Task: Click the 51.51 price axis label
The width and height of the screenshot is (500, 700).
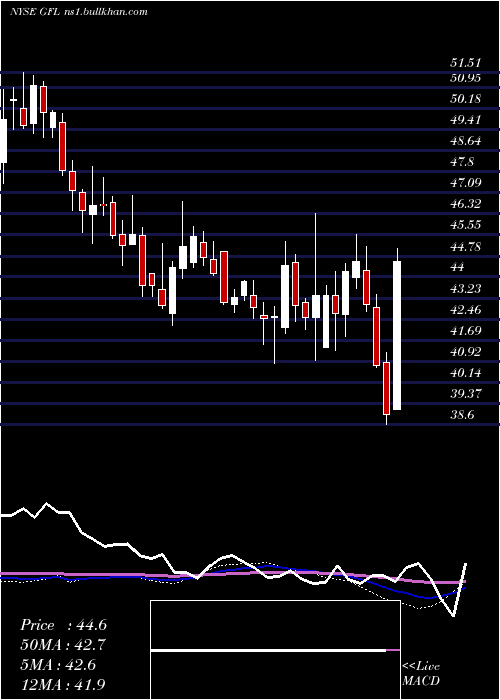Action: click(466, 63)
